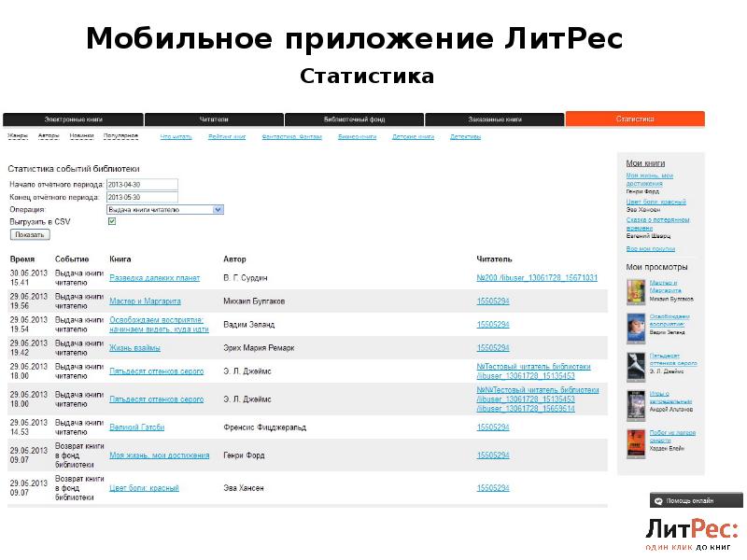Open the Библиотечный фонд tab
747x560 pixels.
[x=354, y=119]
